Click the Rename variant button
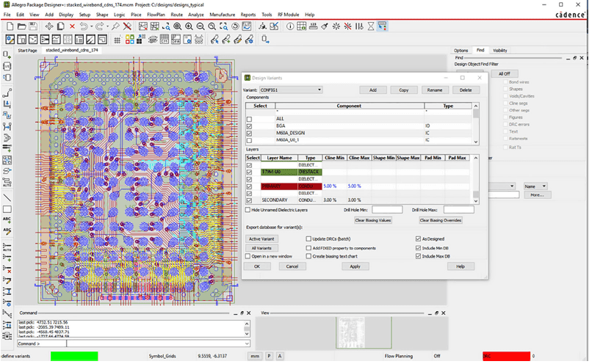This screenshot has width=592, height=364. [435, 90]
